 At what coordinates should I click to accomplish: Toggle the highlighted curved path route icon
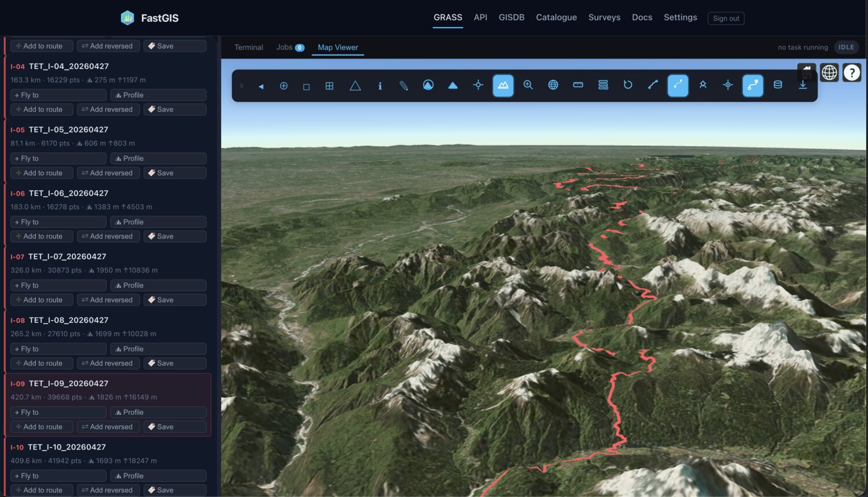753,85
